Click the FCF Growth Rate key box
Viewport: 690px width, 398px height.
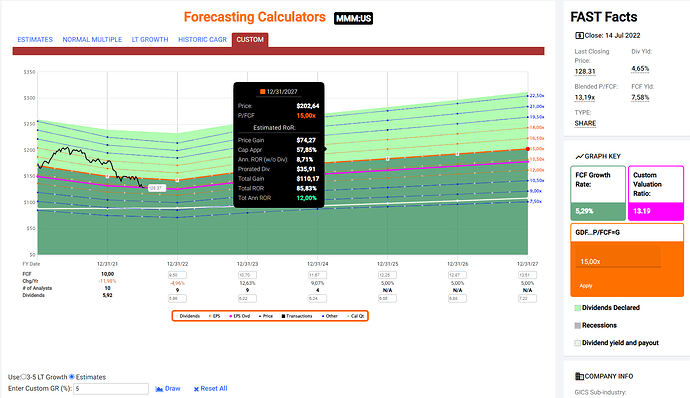pos(598,193)
